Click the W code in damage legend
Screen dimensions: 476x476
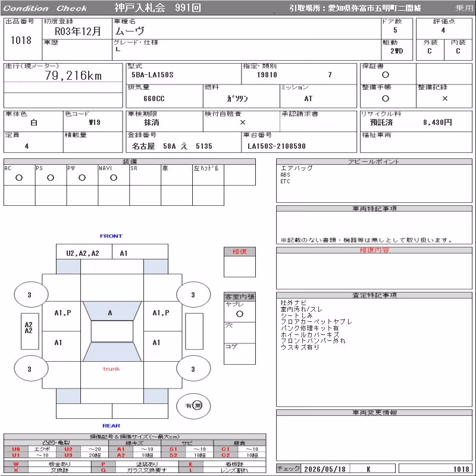click(16, 464)
